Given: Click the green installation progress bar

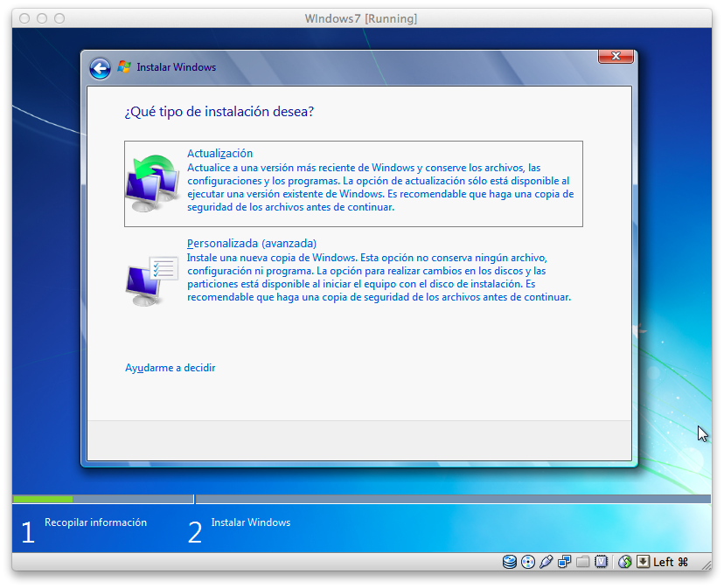Looking at the screenshot, I should [44, 499].
